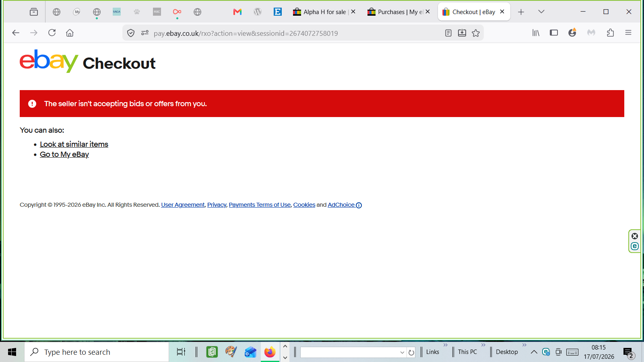
Task: Open 'Look at similar items' link
Action: [74, 144]
